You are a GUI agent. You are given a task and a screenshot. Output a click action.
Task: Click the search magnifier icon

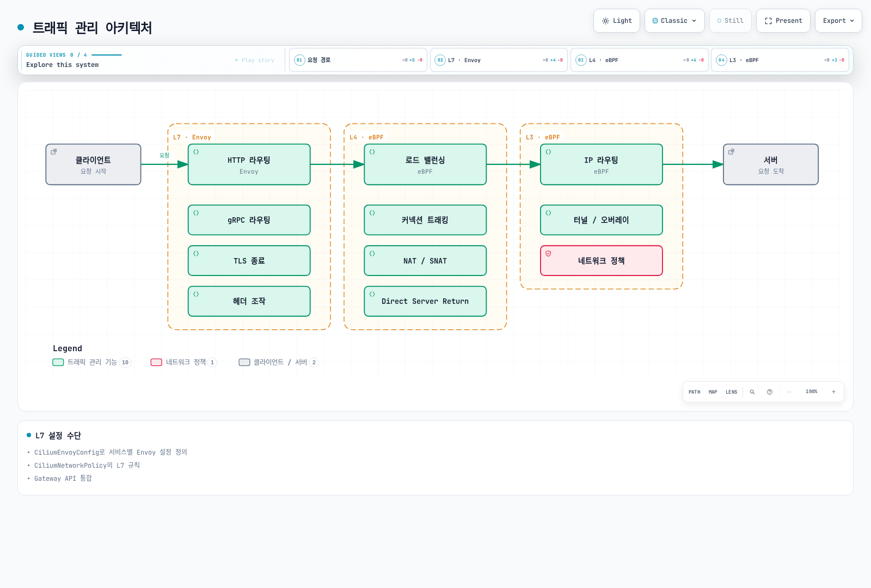(752, 392)
